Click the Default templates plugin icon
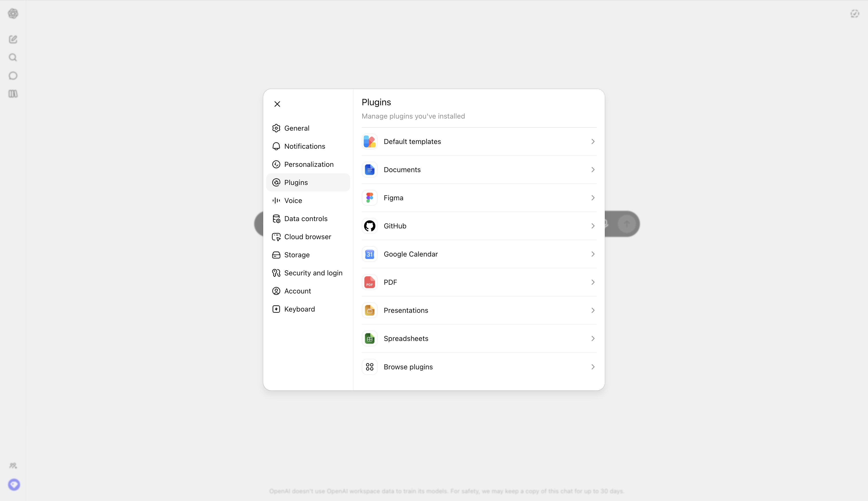 point(370,141)
